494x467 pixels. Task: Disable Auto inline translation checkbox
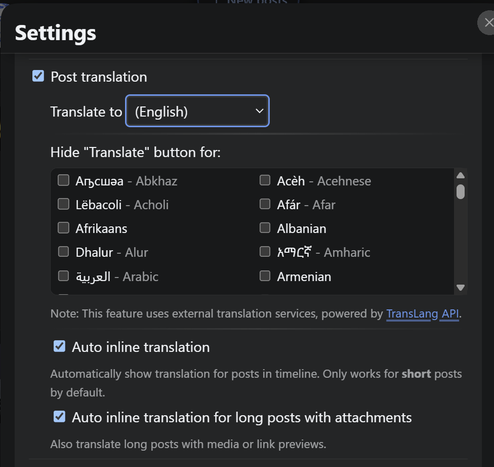(59, 346)
